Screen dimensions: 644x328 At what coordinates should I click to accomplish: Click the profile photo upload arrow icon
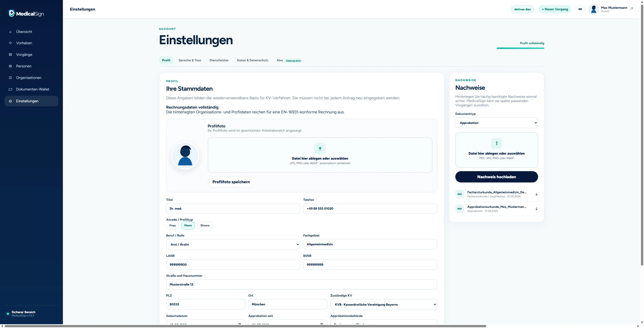[x=320, y=149]
